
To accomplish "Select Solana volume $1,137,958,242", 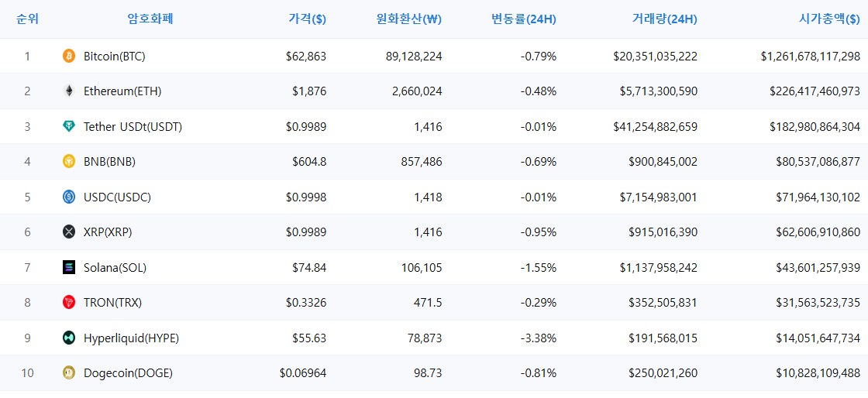I will (659, 268).
